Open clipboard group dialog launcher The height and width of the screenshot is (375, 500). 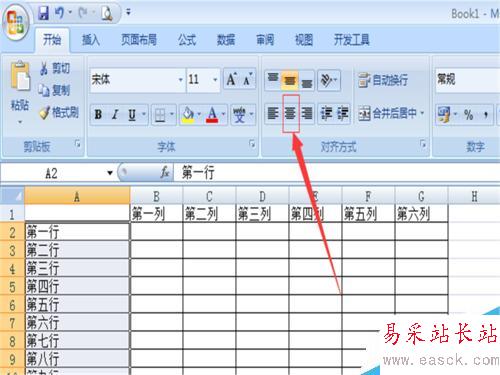point(78,144)
